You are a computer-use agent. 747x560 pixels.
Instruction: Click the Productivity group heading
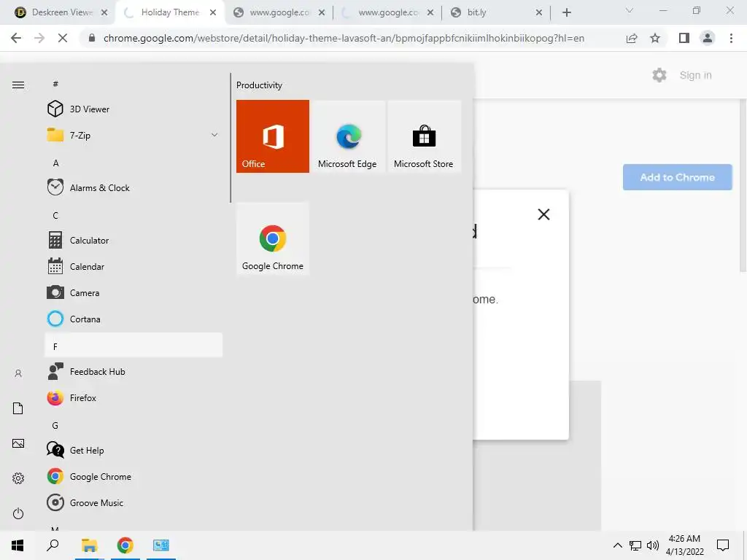[259, 85]
